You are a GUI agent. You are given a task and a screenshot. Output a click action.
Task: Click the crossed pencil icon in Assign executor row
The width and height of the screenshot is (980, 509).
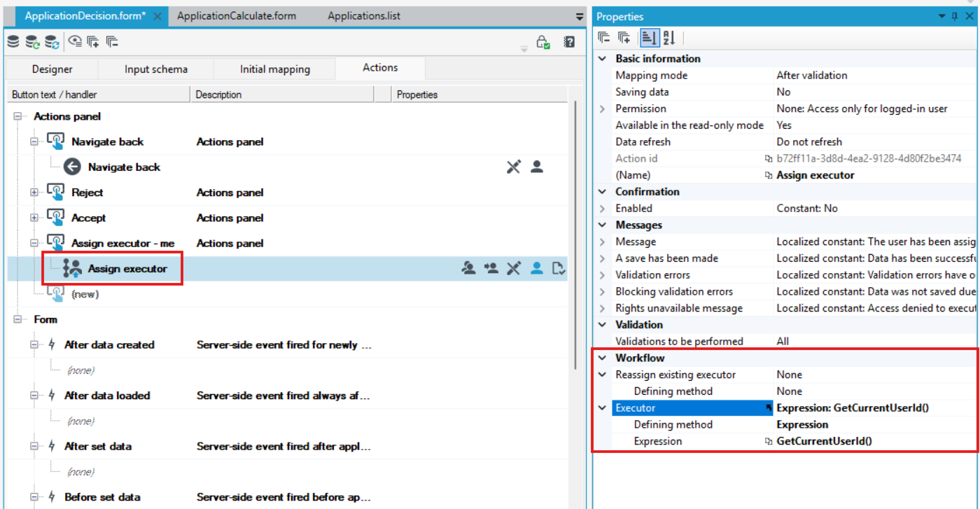[514, 268]
